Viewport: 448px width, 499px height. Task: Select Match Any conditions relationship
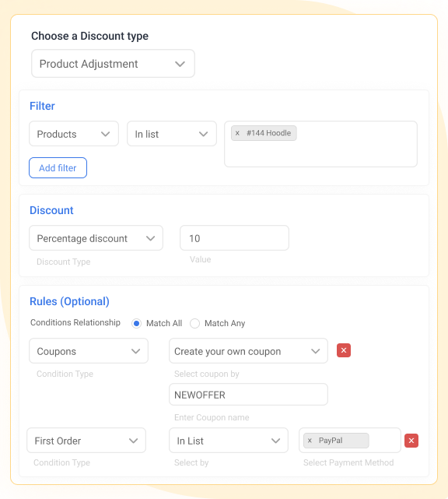195,323
